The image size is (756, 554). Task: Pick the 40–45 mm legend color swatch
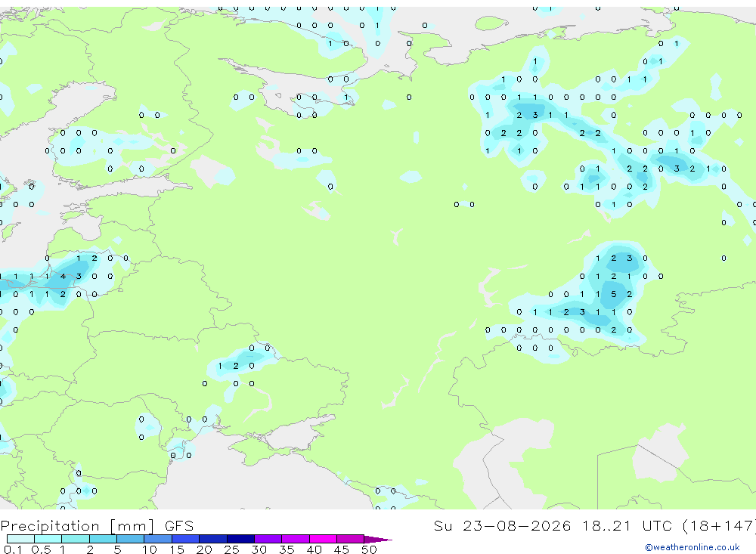point(323,539)
